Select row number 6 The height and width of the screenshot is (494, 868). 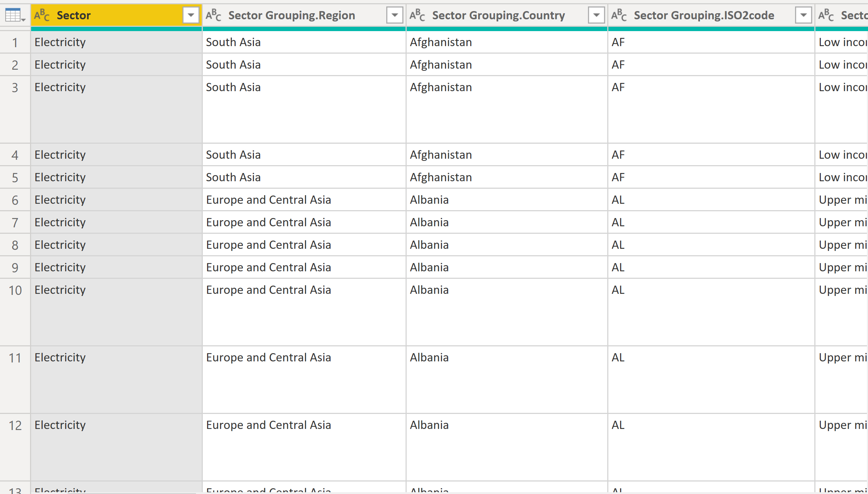[x=15, y=200]
